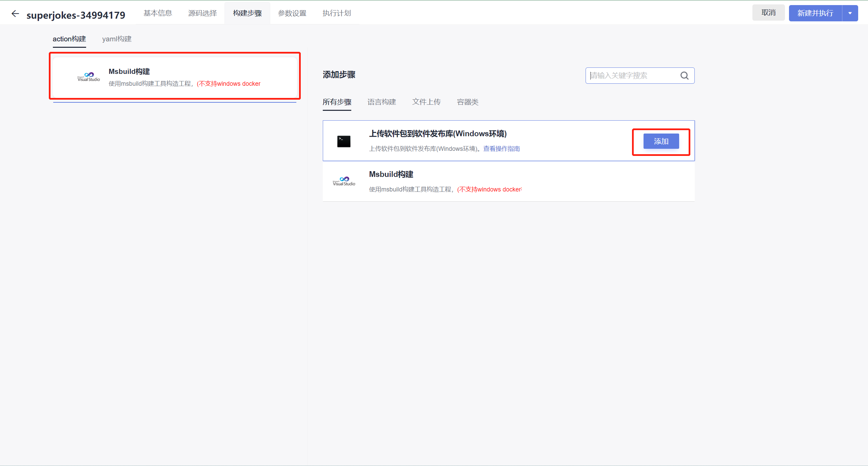Open the 执行计划 tab
Screen dimensions: 868x466
(337, 13)
